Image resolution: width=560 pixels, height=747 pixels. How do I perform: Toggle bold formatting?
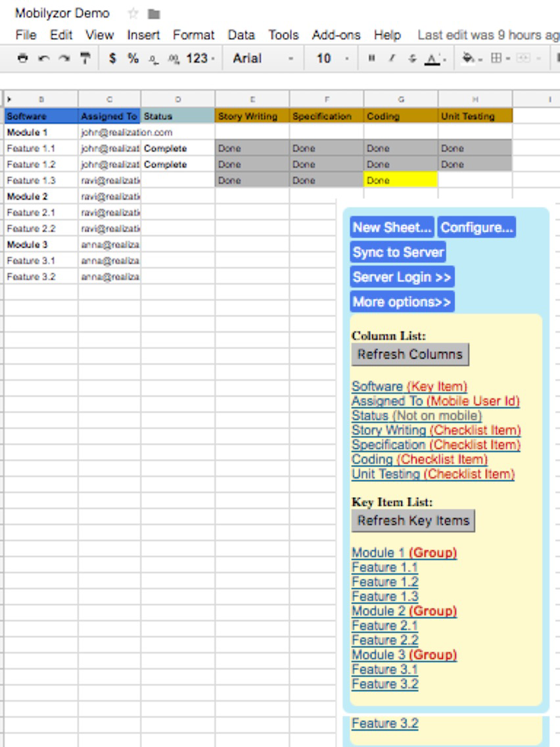pyautogui.click(x=371, y=58)
